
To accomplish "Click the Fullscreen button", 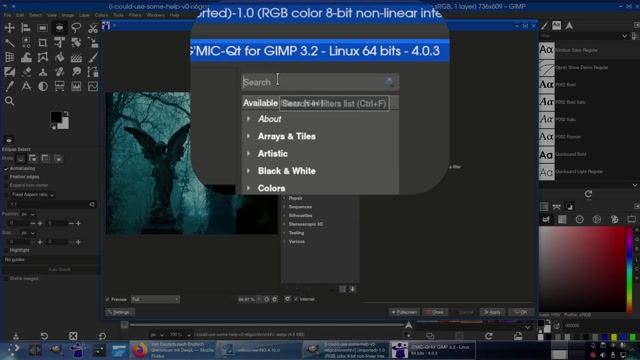I will click(x=404, y=312).
